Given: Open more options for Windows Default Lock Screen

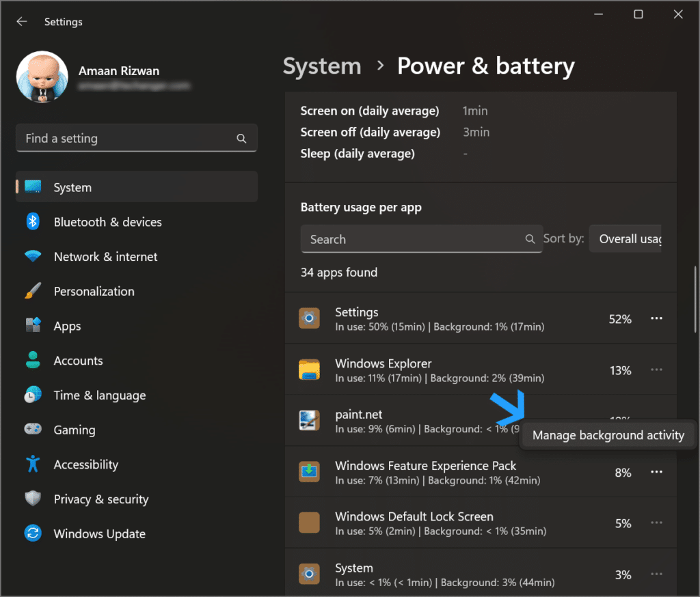Looking at the screenshot, I should 656,523.
